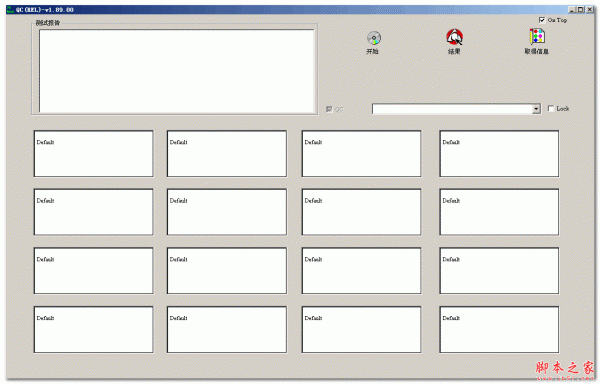Viewport: 600px width, 384px height.
Task: Select the Default panel in second row, second column
Action: click(x=227, y=212)
